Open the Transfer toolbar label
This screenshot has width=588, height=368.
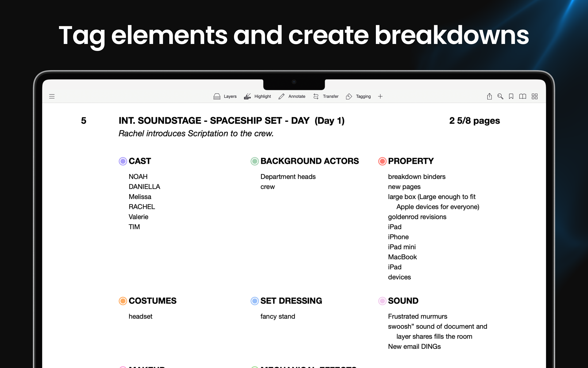click(x=331, y=96)
